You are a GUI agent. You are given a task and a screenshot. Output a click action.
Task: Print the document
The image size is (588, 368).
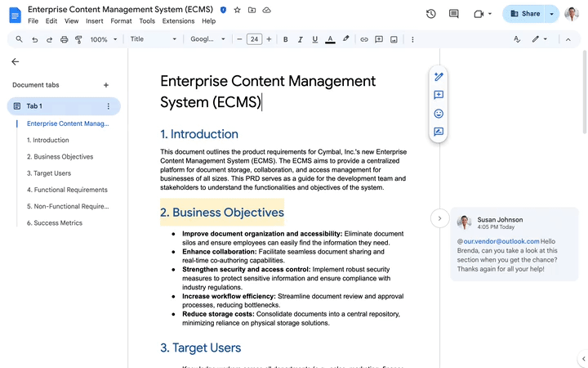65,39
